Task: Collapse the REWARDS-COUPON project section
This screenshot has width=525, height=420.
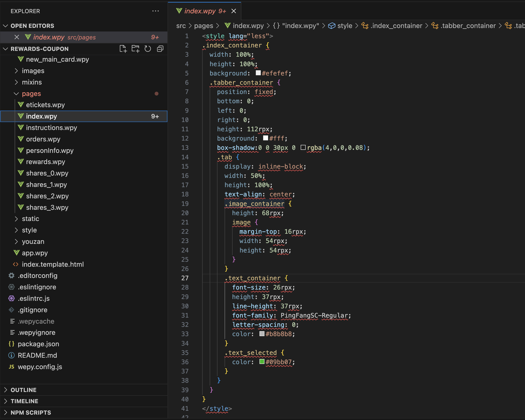Action: 6,49
